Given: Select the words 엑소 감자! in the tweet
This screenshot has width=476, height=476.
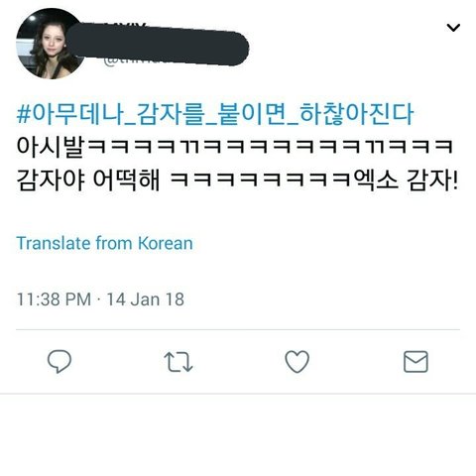Looking at the screenshot, I should coord(406,180).
